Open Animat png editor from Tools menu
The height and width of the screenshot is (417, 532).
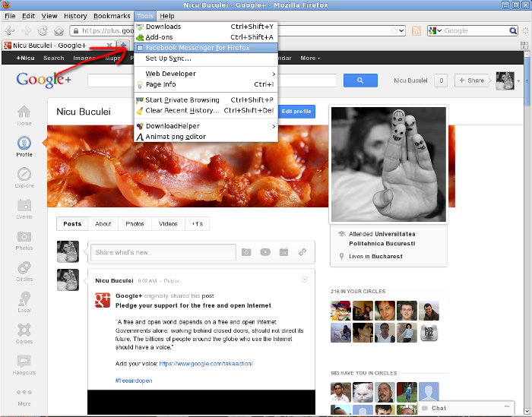206,137
